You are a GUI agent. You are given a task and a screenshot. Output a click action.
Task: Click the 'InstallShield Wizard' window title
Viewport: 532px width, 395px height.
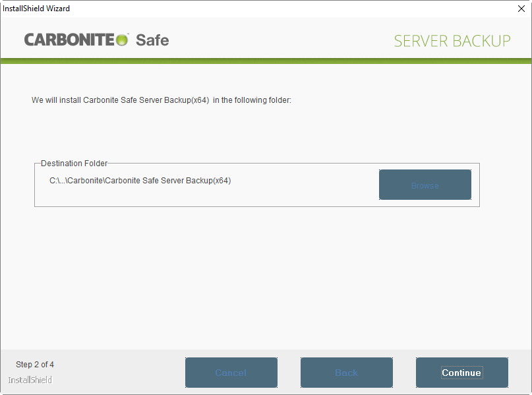coord(36,9)
